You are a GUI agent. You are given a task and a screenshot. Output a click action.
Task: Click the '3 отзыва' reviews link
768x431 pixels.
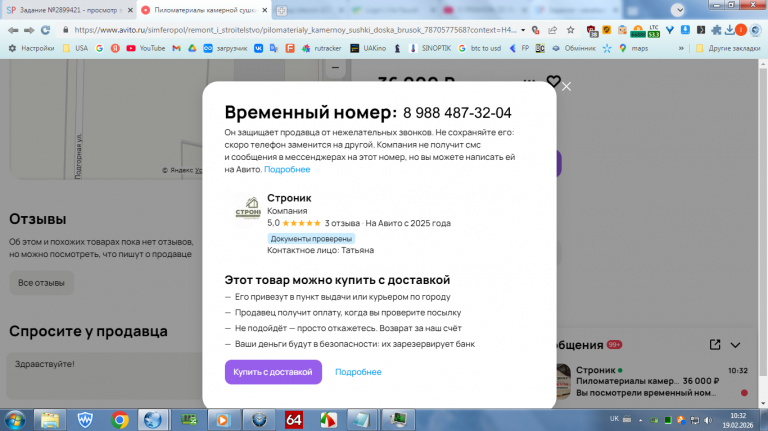[342, 223]
